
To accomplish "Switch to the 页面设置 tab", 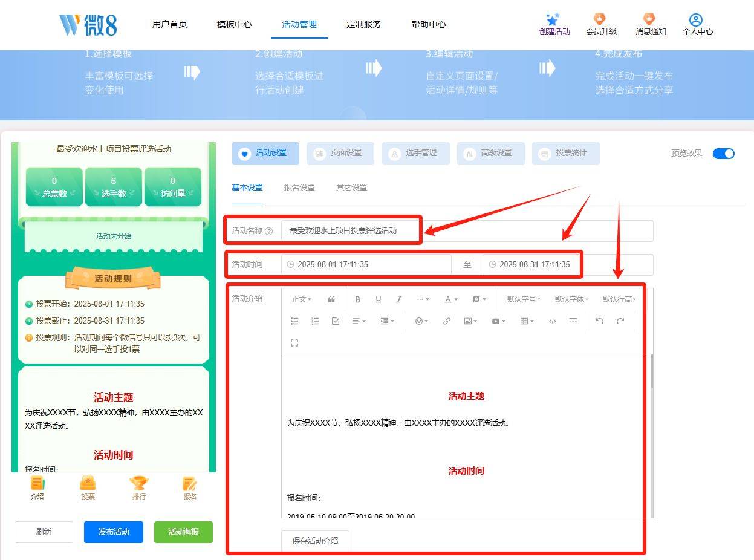I will click(340, 154).
